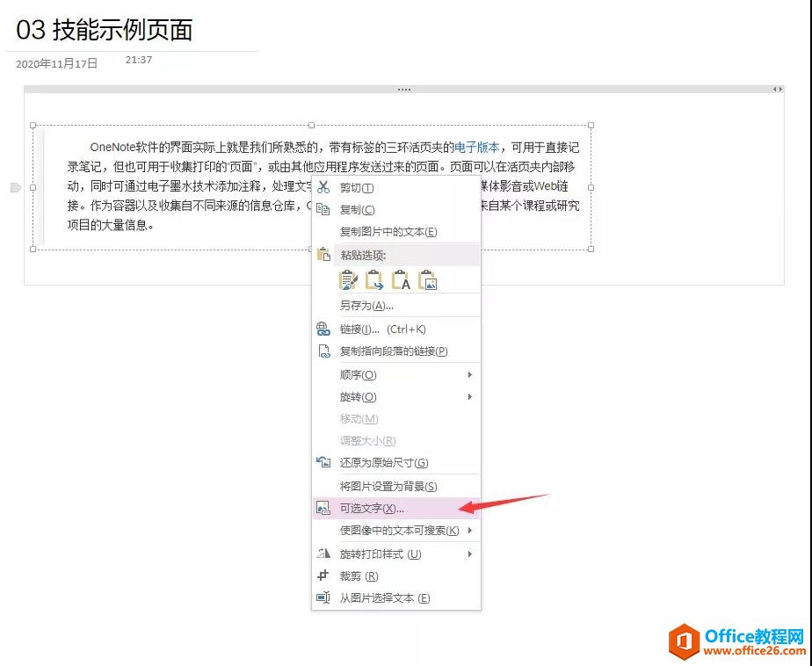Select 剪切(T) from context menu
812x666 pixels.
[x=396, y=187]
